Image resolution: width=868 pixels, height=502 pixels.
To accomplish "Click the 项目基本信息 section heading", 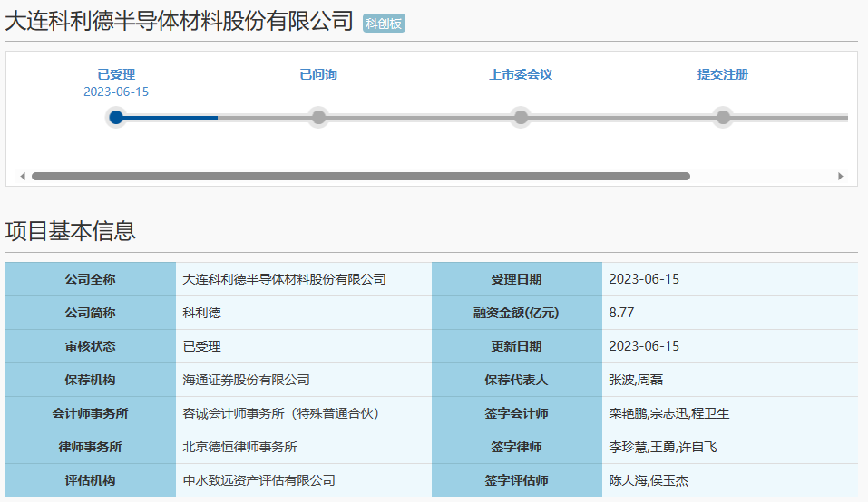I will pyautogui.click(x=71, y=231).
